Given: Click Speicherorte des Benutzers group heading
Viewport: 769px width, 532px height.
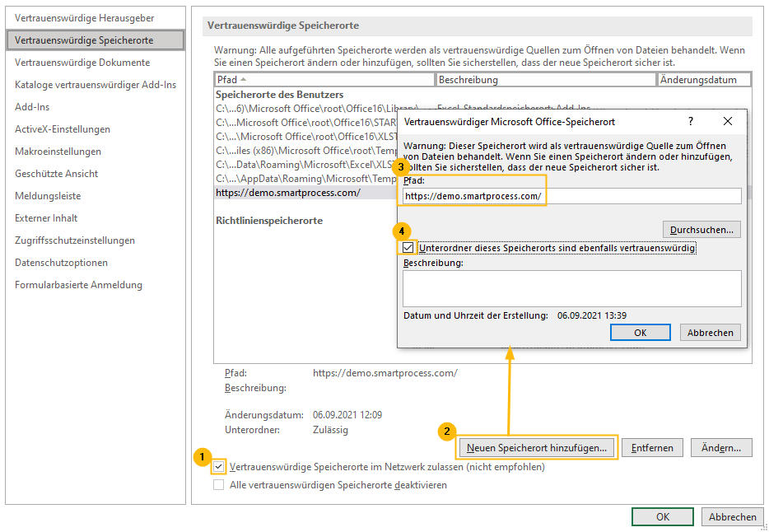Looking at the screenshot, I should pyautogui.click(x=280, y=95).
